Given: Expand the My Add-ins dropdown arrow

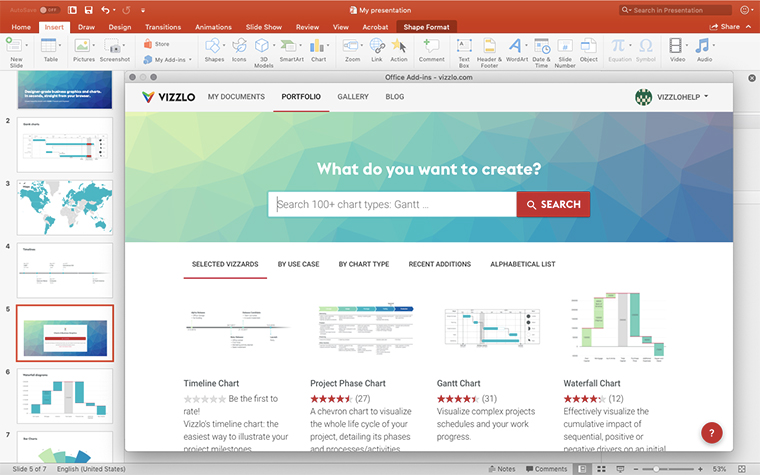Looking at the screenshot, I should (x=190, y=60).
